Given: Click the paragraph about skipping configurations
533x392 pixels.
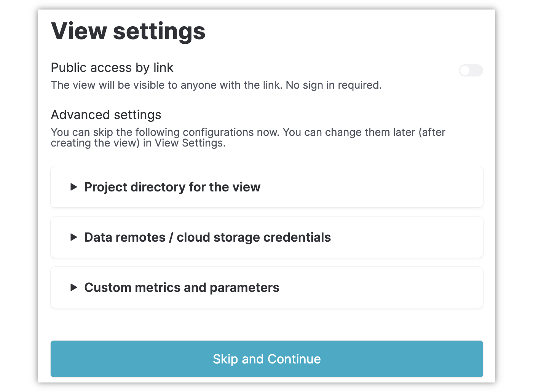Looking at the screenshot, I should [247, 137].
